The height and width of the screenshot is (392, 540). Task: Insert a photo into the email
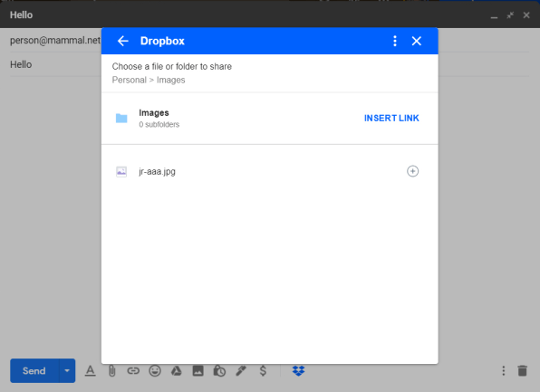(198, 370)
